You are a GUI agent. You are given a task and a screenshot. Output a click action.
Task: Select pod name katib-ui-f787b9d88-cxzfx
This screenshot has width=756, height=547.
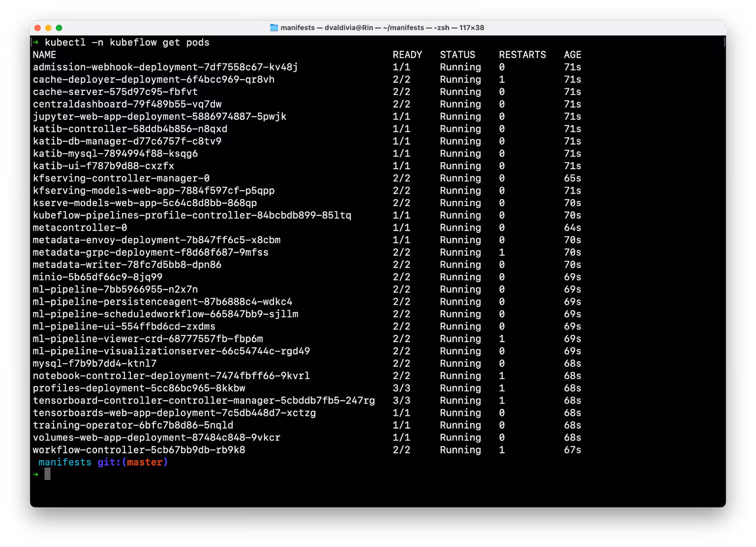click(103, 166)
